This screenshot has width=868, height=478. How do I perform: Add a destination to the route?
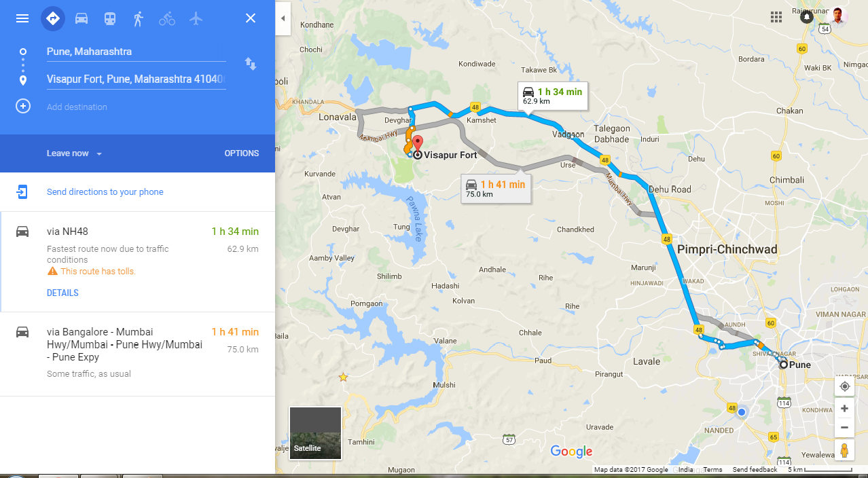tap(77, 107)
